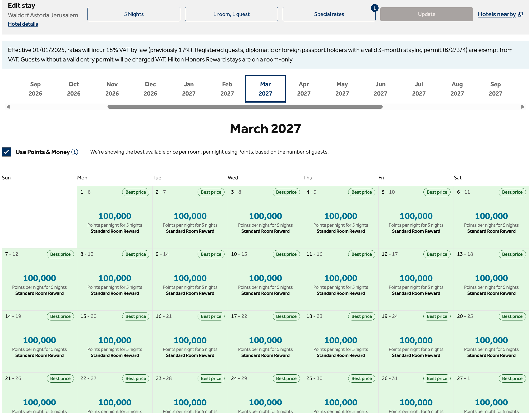Open the Hotel details link
532x413 pixels.
pyautogui.click(x=23, y=24)
